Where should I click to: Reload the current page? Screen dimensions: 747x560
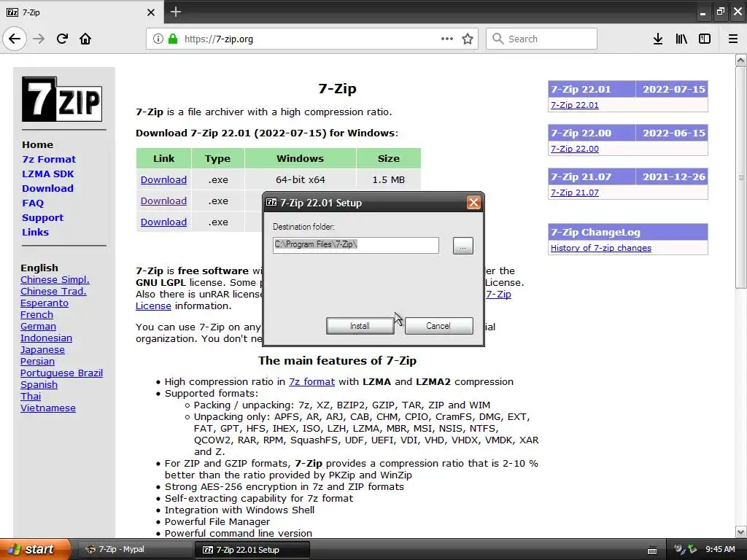(62, 39)
